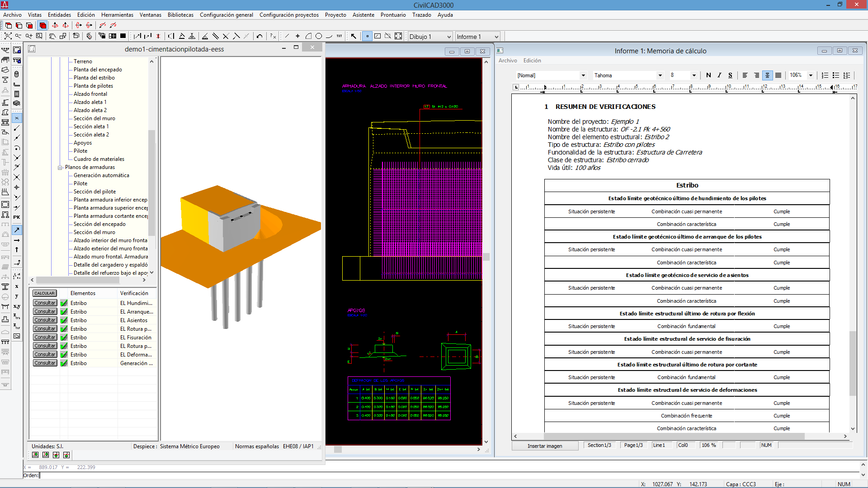868x488 pixels.
Task: Open the Edición menu in report window
Action: point(532,61)
